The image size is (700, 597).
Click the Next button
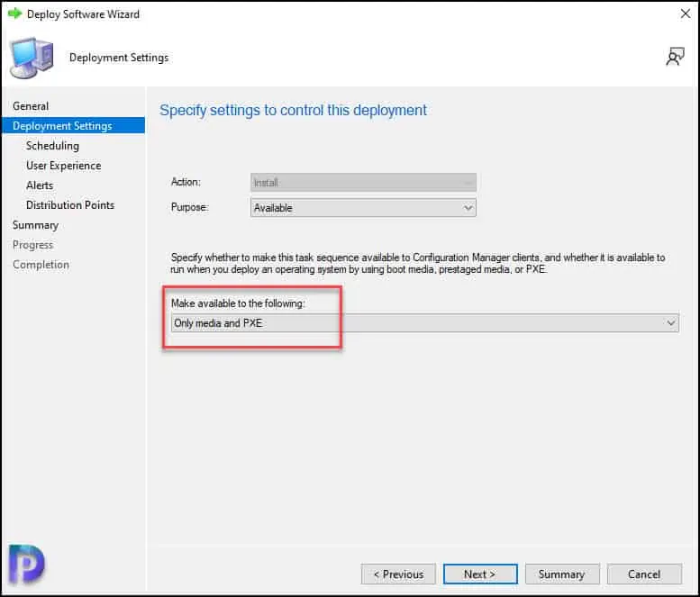click(x=480, y=574)
